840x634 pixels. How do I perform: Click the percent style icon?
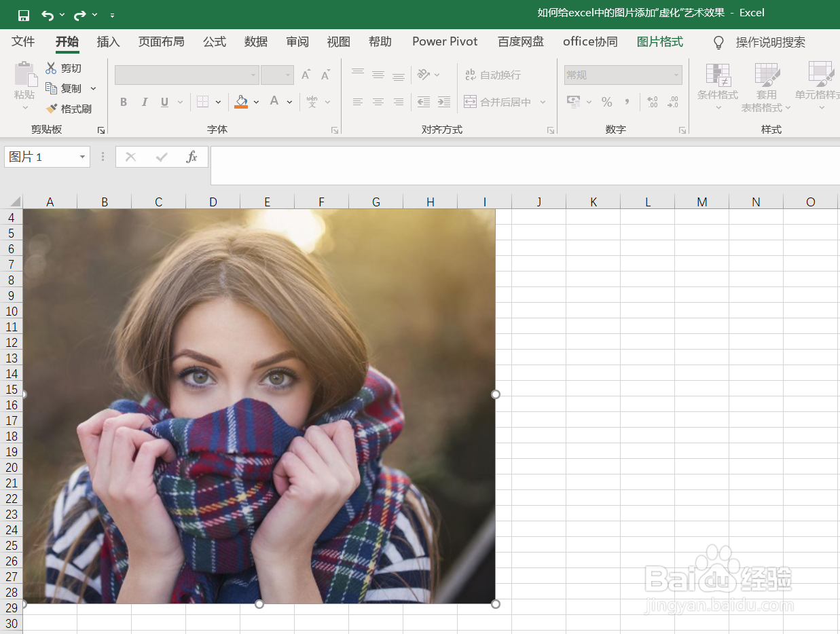607,102
